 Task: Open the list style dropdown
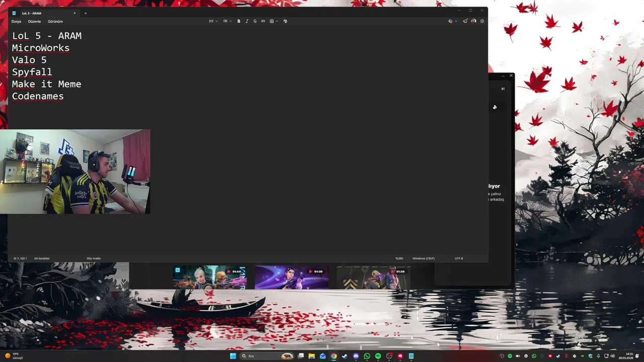(227, 21)
